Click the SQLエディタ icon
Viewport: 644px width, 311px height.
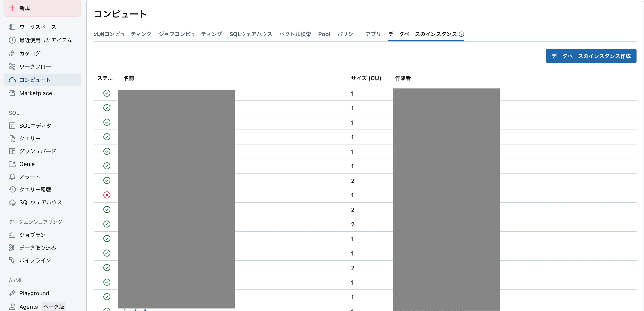pos(12,126)
